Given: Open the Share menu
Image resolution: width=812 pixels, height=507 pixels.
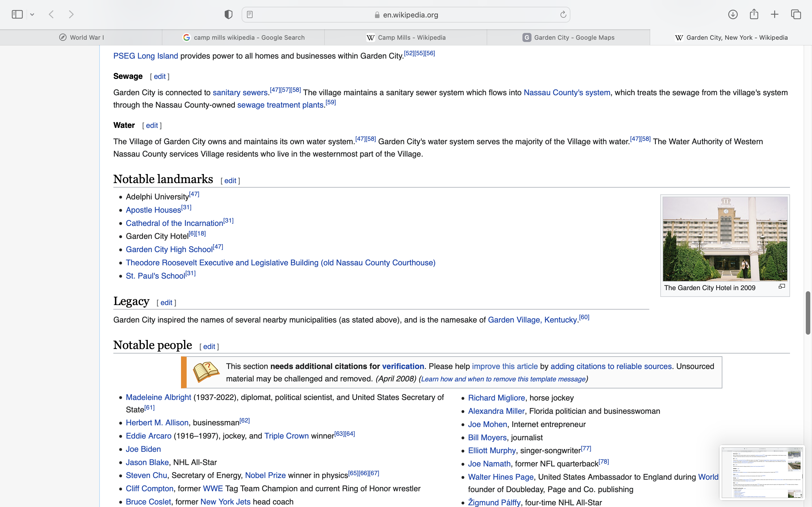Looking at the screenshot, I should (x=754, y=14).
